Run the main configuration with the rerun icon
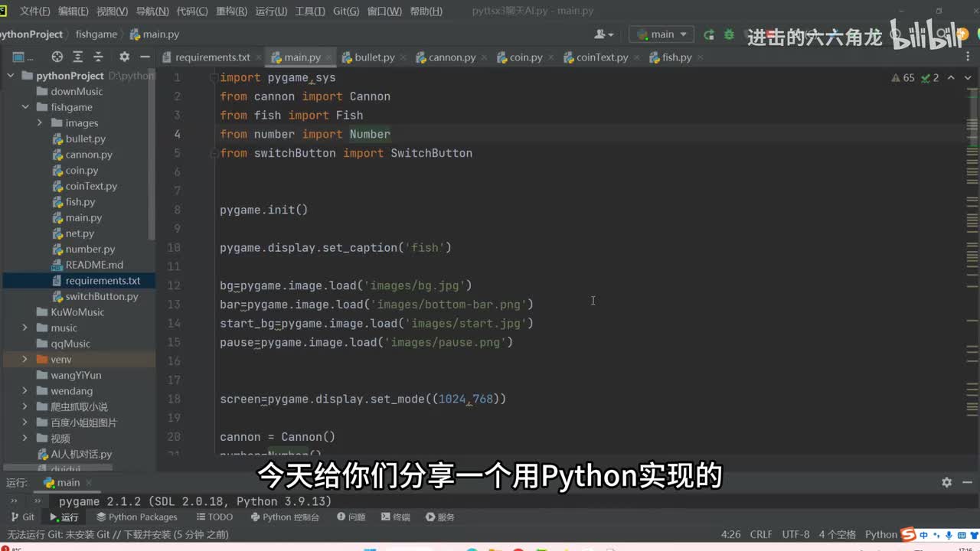The width and height of the screenshot is (980, 551). pos(709,34)
